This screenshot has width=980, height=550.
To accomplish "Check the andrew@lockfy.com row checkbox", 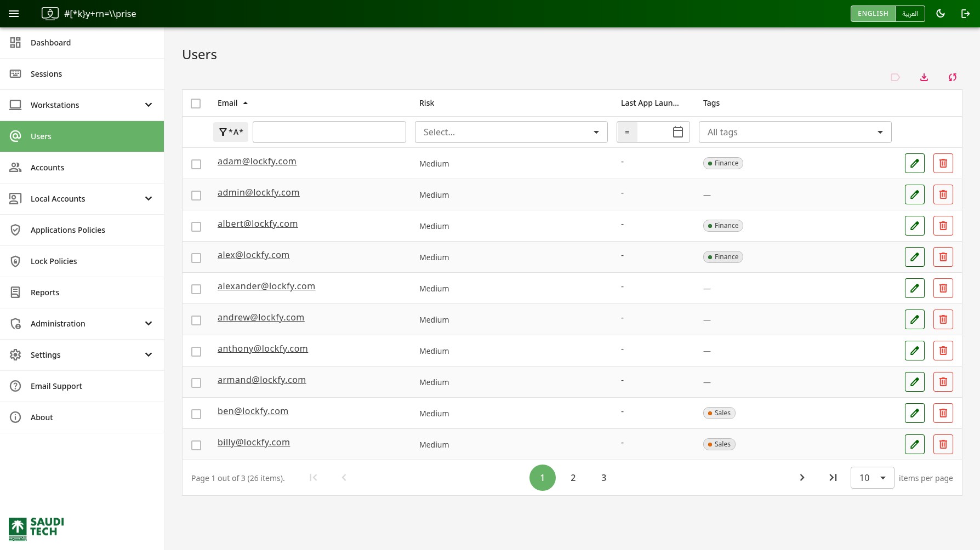I will [x=196, y=320].
